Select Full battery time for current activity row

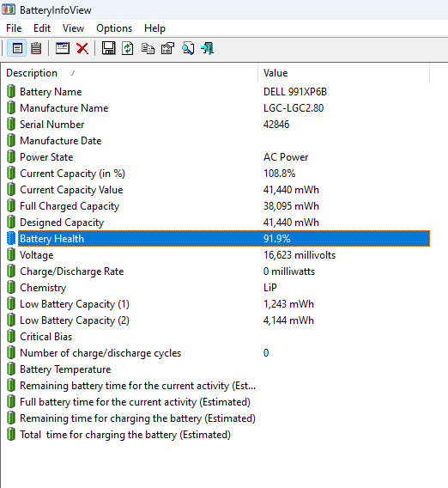pyautogui.click(x=218, y=402)
